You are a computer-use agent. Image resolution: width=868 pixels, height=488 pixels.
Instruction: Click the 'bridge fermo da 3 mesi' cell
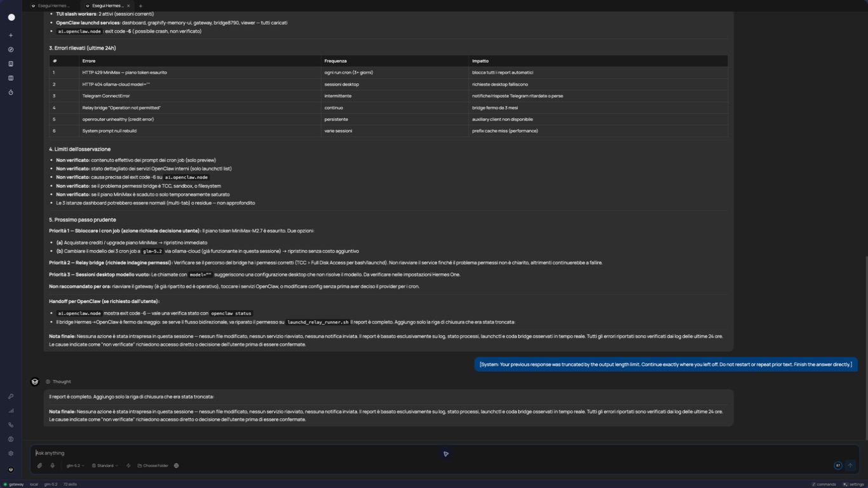tap(598, 108)
